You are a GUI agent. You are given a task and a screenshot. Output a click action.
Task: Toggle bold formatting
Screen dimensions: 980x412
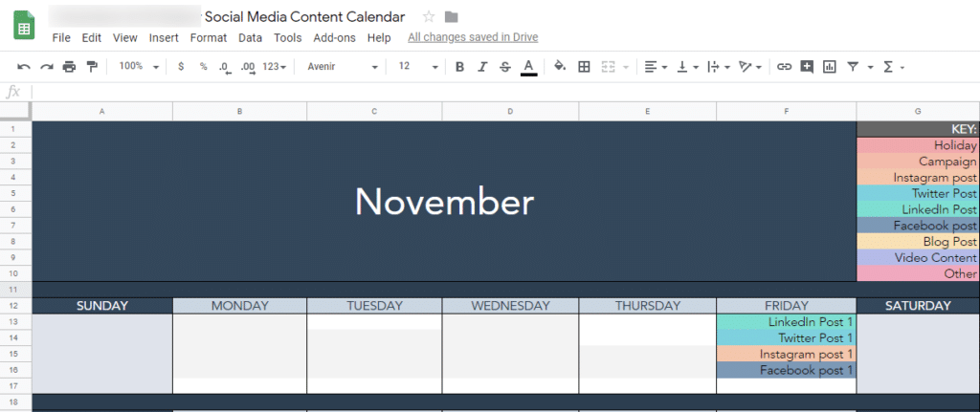(x=459, y=67)
